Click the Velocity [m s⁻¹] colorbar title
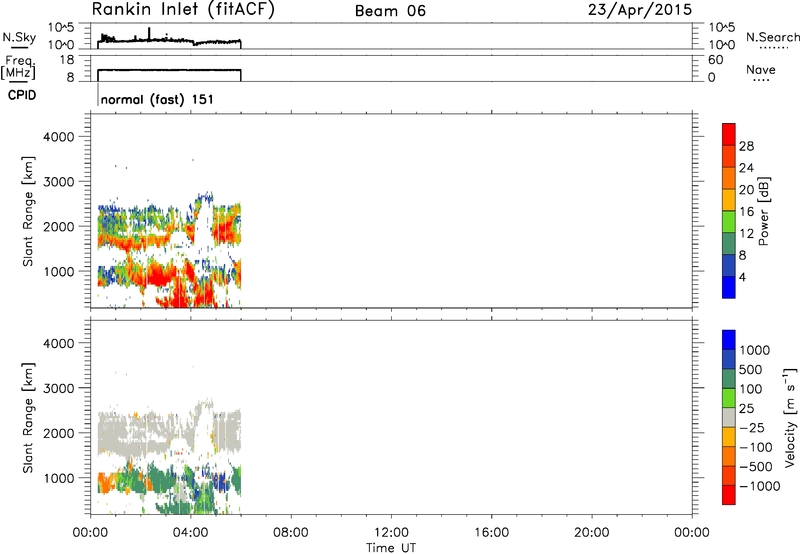 (790, 417)
